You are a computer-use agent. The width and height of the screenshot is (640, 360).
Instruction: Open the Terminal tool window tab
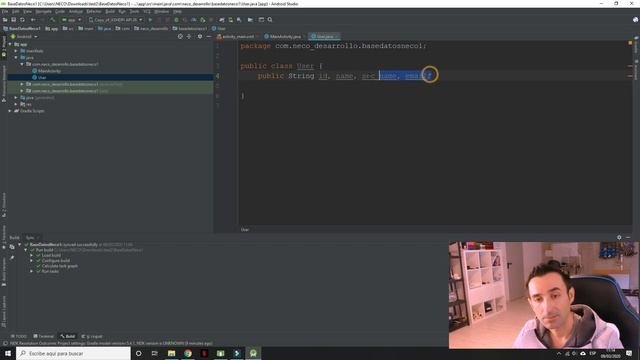point(44,336)
